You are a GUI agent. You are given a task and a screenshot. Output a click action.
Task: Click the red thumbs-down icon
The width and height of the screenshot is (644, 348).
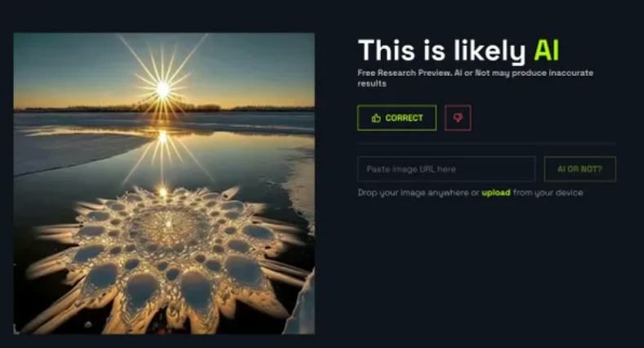458,118
